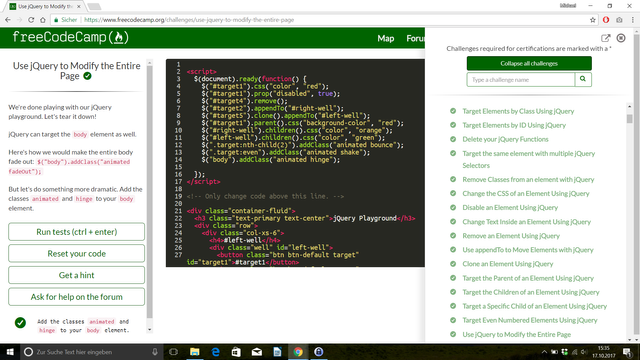Click browser forward arrow
The width and height of the screenshot is (640, 360).
[19, 20]
